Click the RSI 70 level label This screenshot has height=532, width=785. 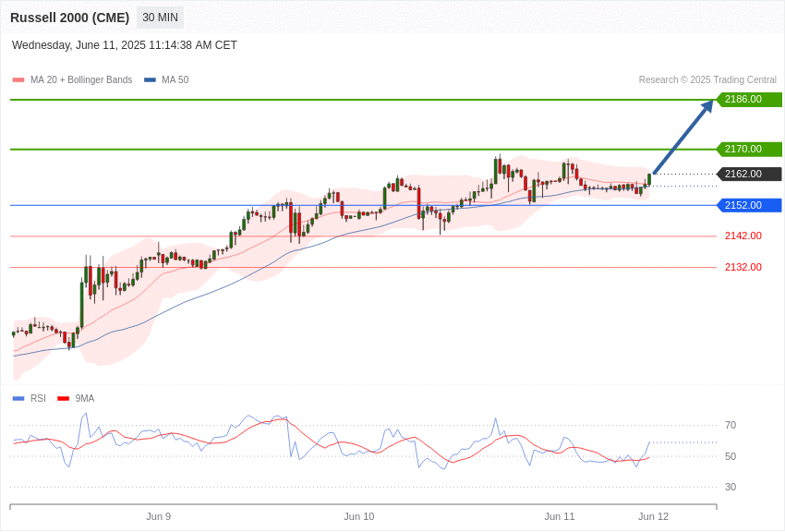click(731, 426)
